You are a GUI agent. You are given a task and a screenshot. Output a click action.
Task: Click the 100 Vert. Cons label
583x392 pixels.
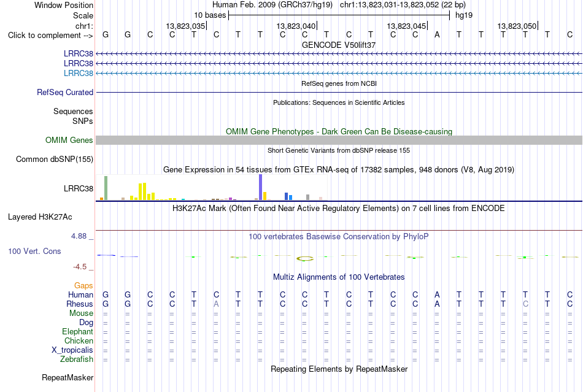[x=34, y=251]
